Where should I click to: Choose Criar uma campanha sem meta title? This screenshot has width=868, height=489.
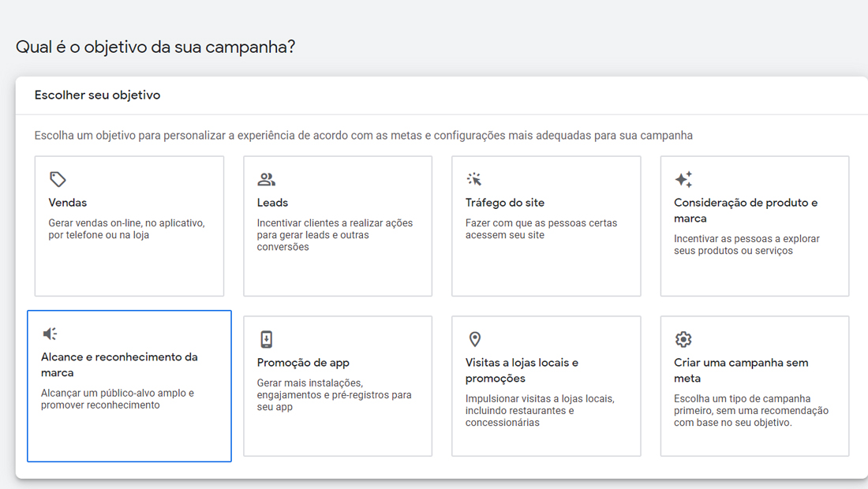(741, 370)
